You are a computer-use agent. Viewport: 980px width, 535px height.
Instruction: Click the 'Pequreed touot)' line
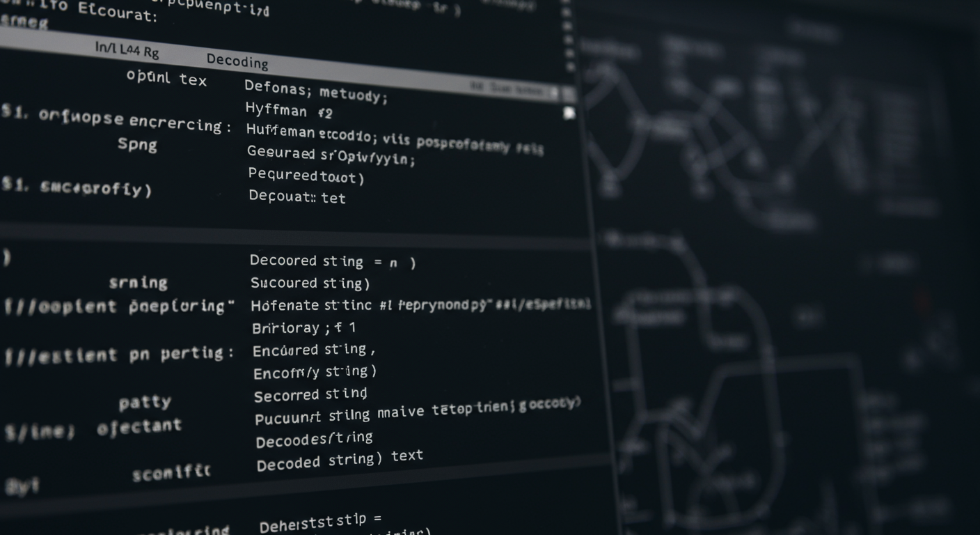click(x=306, y=176)
